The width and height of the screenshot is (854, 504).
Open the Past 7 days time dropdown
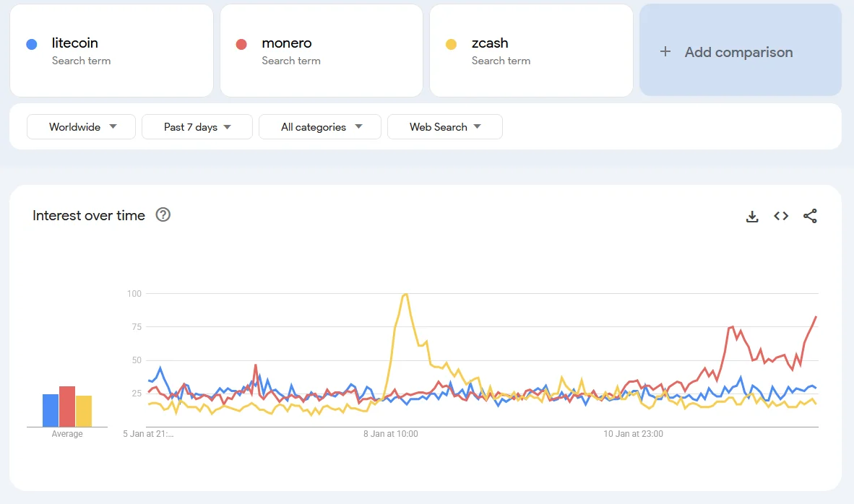[197, 127]
